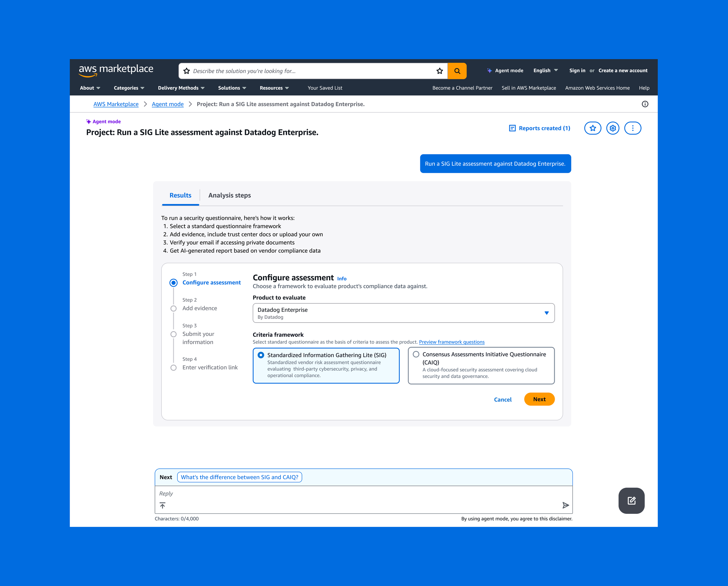This screenshot has width=728, height=586.
Task: Switch to the Analysis steps tab
Action: (229, 195)
